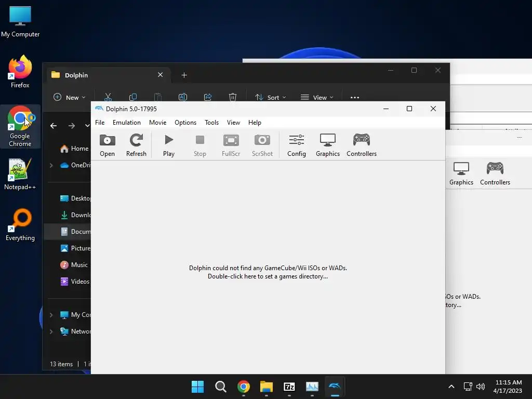Viewport: 532px width, 399px height.
Task: Select the Google Chrome desktop shortcut
Action: pyautogui.click(x=20, y=126)
